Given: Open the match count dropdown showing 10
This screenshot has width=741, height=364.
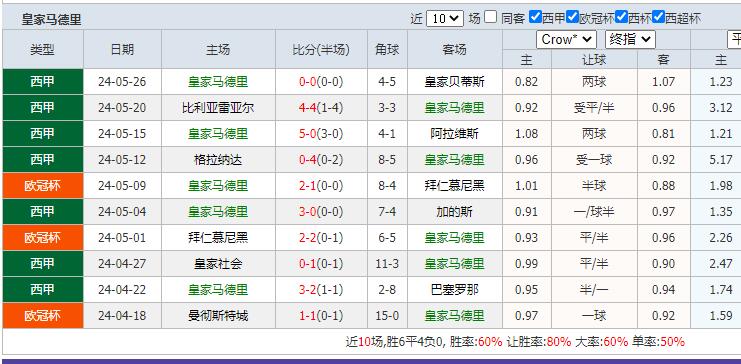Looking at the screenshot, I should tap(445, 18).
